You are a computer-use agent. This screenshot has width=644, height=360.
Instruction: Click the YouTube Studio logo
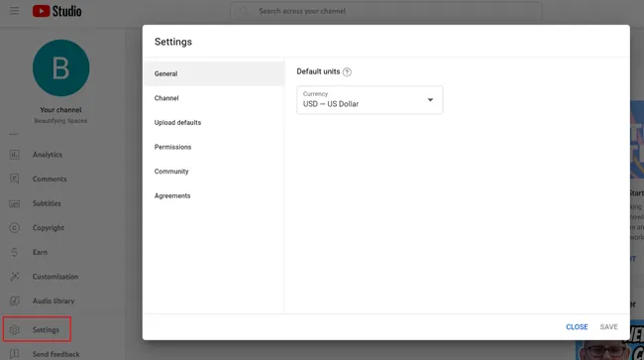[x=57, y=11]
